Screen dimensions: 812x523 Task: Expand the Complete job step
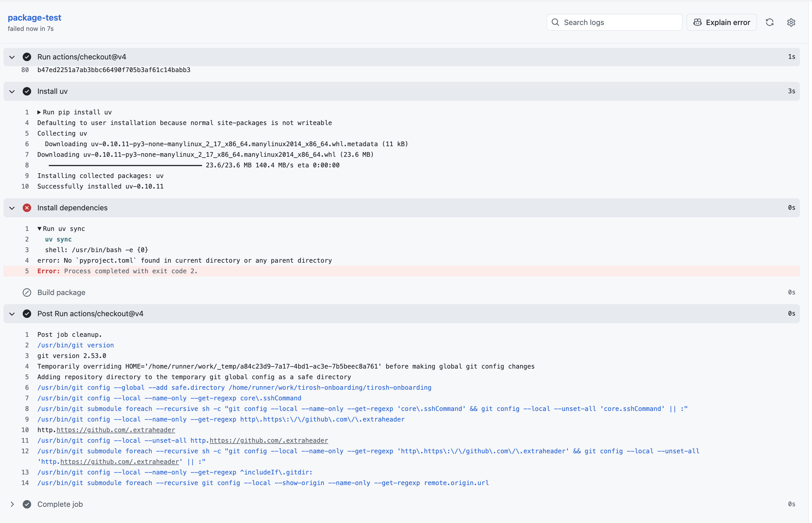[12, 504]
